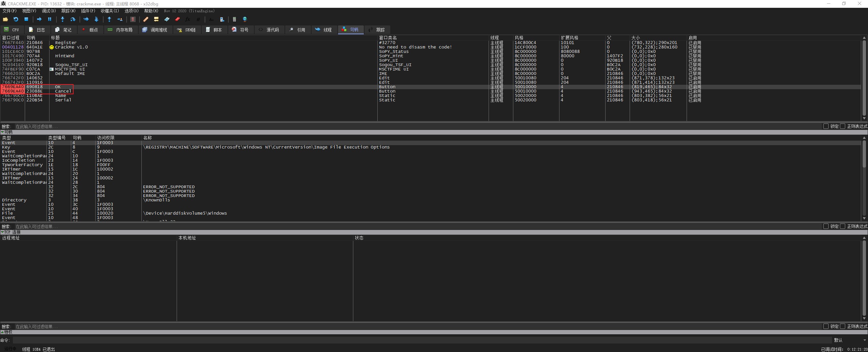
Task: Select the CrackMe v1.0 window row
Action: point(431,47)
